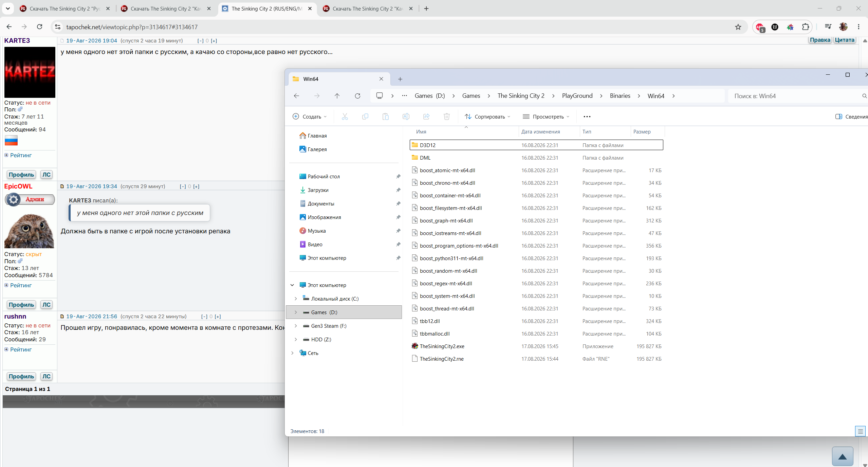The width and height of the screenshot is (868, 467).
Task: Click the Цитата quote button
Action: coord(844,40)
